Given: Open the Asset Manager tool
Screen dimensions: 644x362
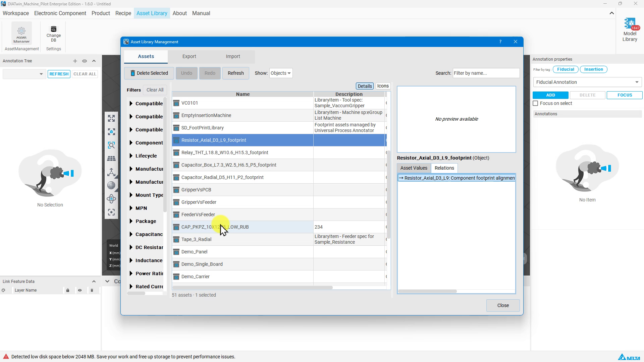Looking at the screenshot, I should (21, 33).
